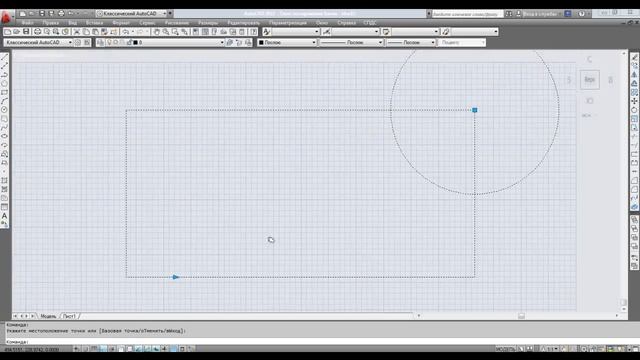The width and height of the screenshot is (640, 360).
Task: Click Plot (print) icon on Standard toolbar
Action: click(x=38, y=31)
